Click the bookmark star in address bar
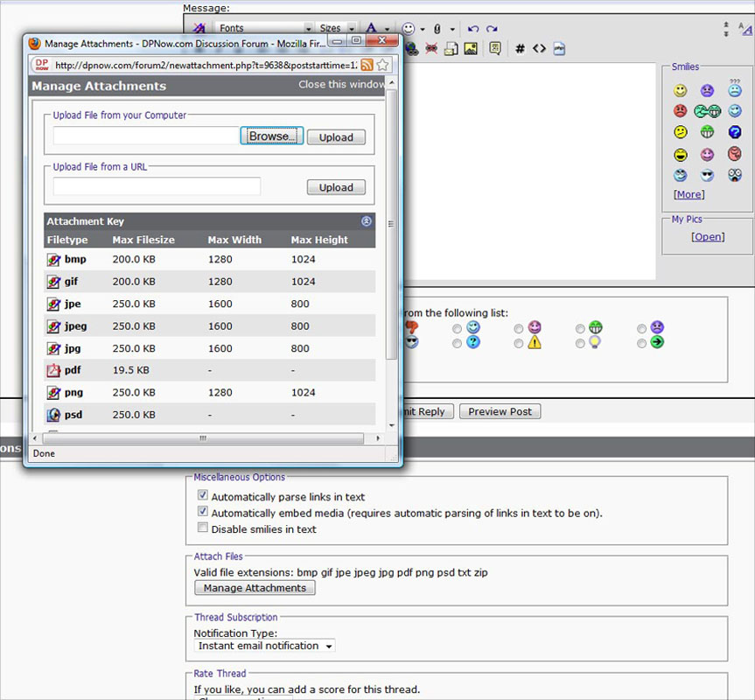 (x=382, y=65)
